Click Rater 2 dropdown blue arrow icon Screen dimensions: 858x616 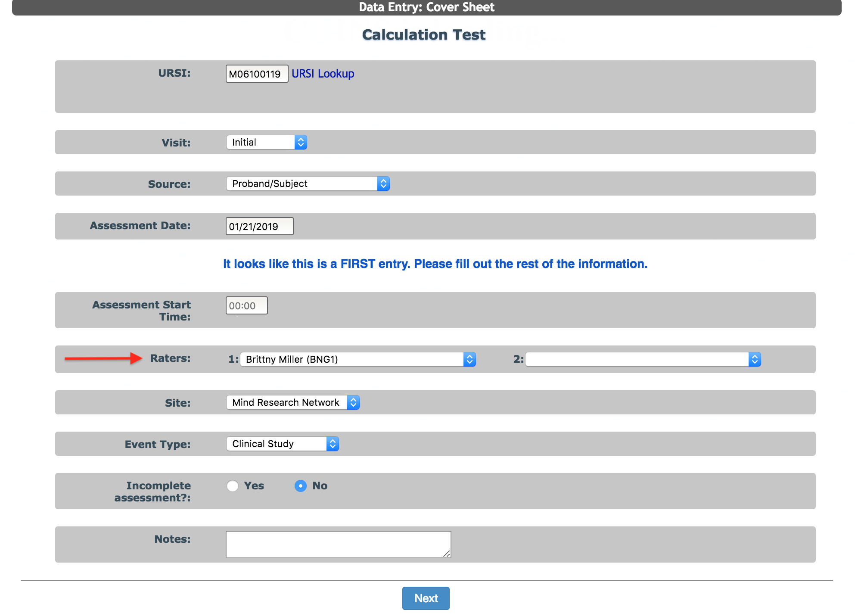pyautogui.click(x=755, y=359)
